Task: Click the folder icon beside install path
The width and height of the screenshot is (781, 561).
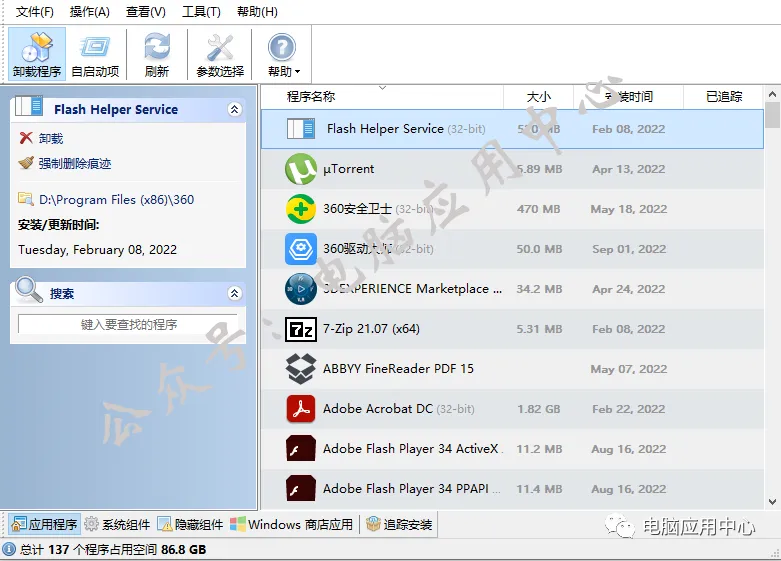Action: (25, 199)
